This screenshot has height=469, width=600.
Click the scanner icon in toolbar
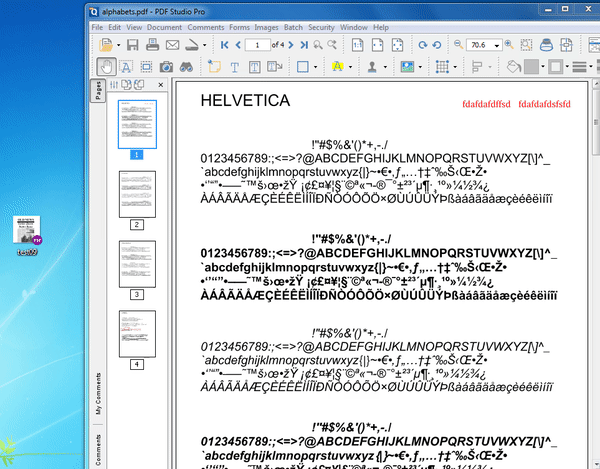click(191, 45)
